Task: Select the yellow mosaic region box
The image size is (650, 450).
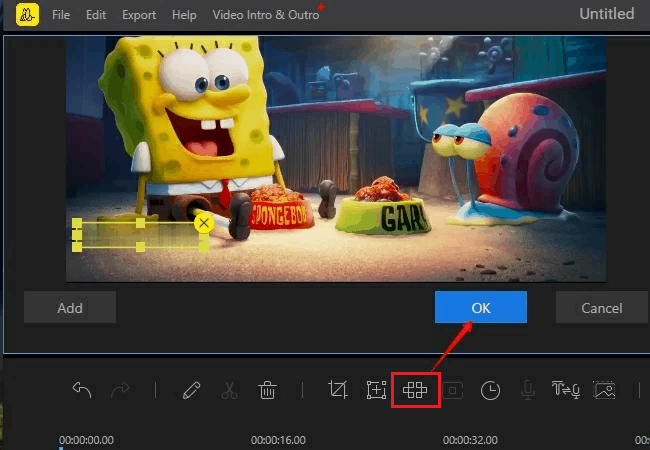Action: pos(140,235)
